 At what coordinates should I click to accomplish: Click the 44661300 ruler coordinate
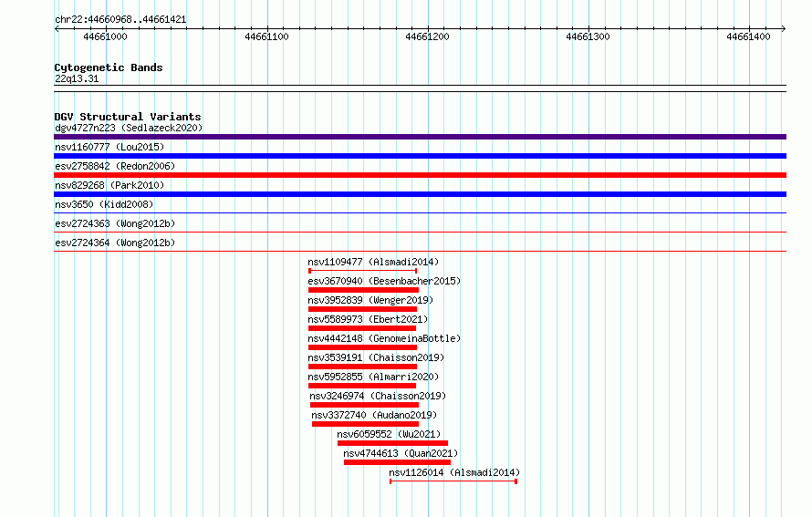[588, 36]
